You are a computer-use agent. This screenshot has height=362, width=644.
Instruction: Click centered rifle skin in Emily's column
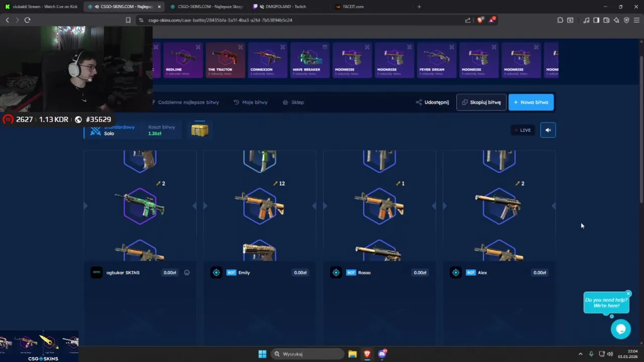click(260, 206)
